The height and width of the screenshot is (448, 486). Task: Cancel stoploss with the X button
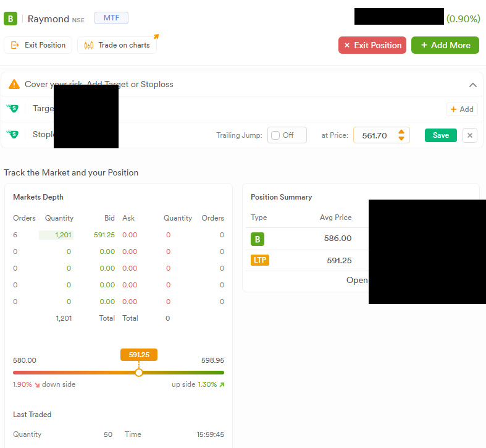pos(470,135)
